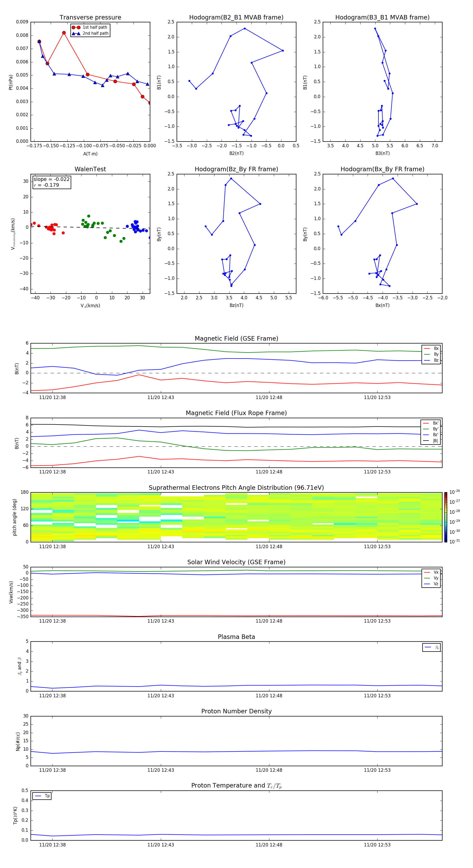Click the "r = -0.179" annotation
Viewport: 473px width, 868px height.
click(x=47, y=185)
